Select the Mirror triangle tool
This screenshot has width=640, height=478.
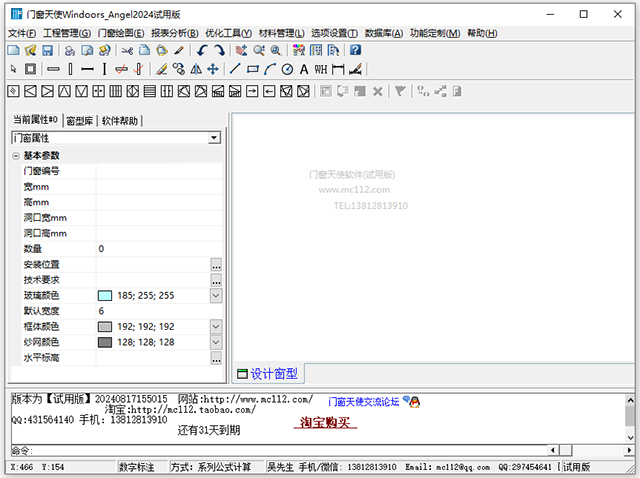196,69
